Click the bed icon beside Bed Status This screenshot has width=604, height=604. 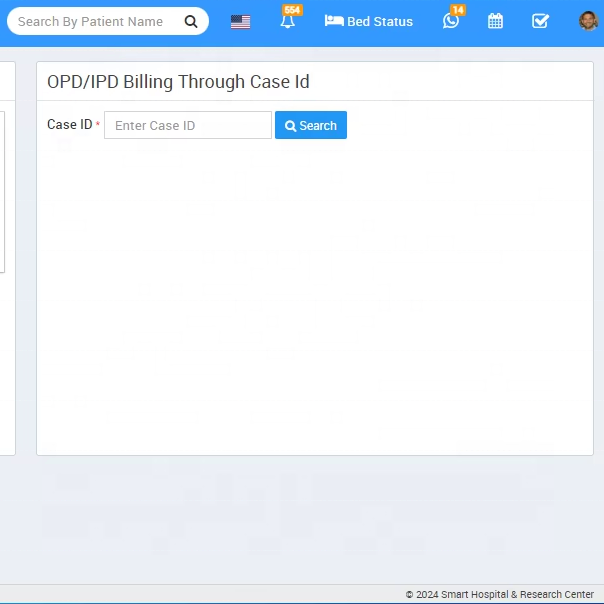click(334, 21)
